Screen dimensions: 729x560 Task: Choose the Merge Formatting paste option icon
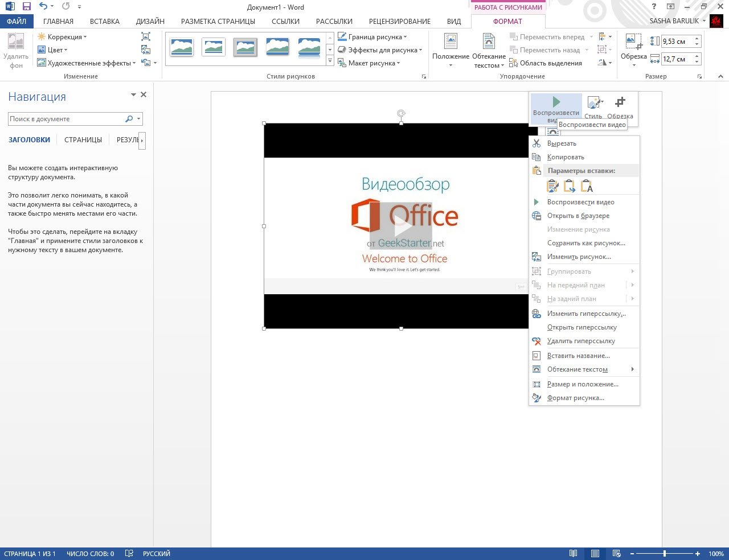[570, 186]
